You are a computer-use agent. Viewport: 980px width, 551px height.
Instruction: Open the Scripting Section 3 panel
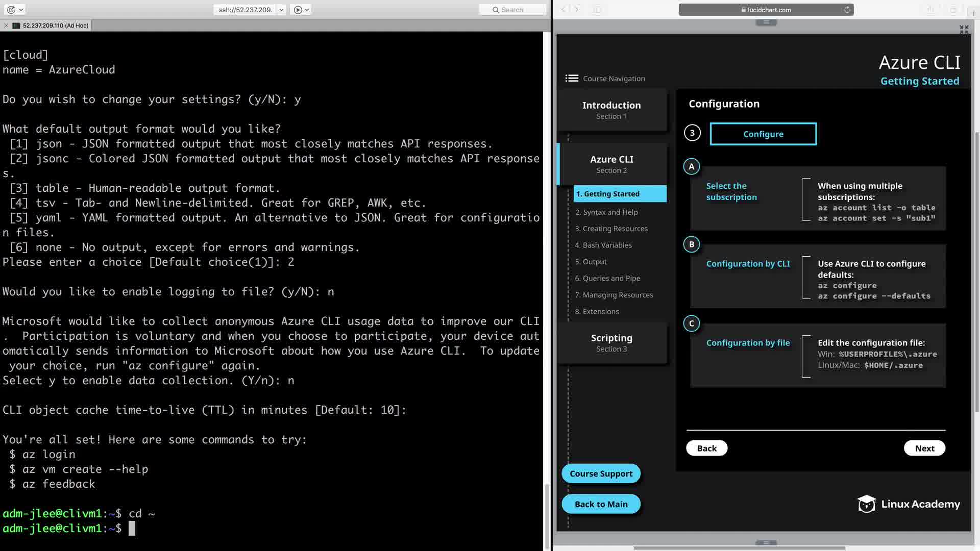611,342
